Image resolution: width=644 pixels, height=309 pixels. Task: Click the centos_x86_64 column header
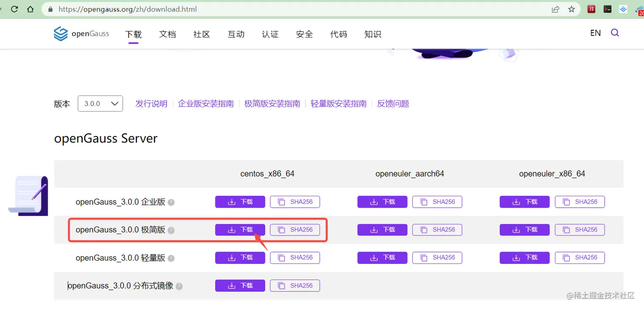pyautogui.click(x=267, y=174)
